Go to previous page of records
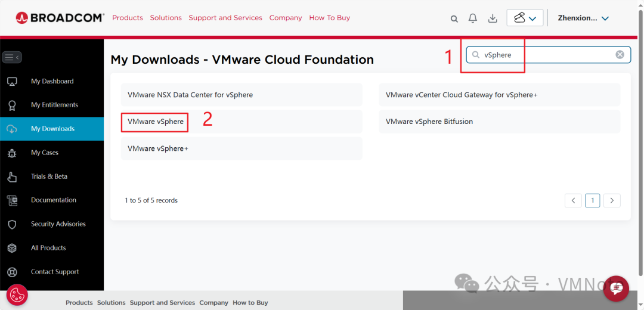Image resolution: width=644 pixels, height=310 pixels. tap(574, 200)
